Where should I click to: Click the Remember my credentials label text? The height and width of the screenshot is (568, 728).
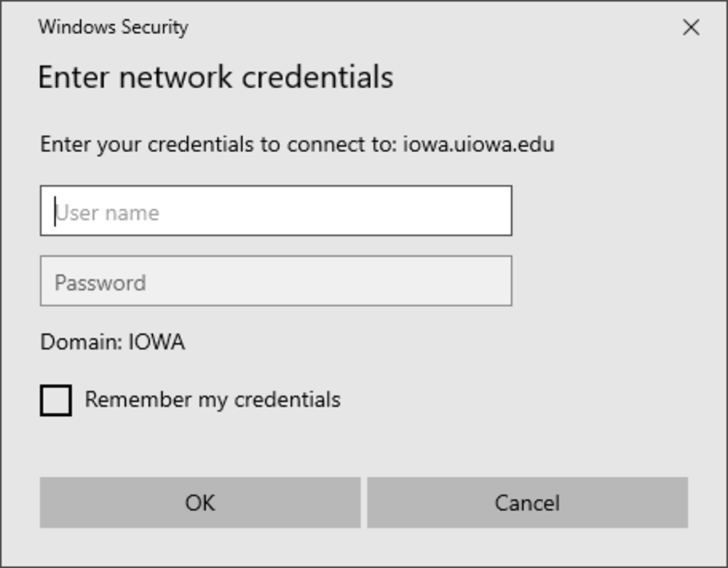(x=211, y=400)
